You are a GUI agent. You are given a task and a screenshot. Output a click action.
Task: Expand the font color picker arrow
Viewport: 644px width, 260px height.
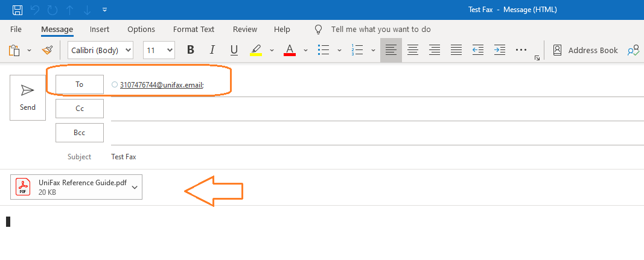pyautogui.click(x=305, y=50)
